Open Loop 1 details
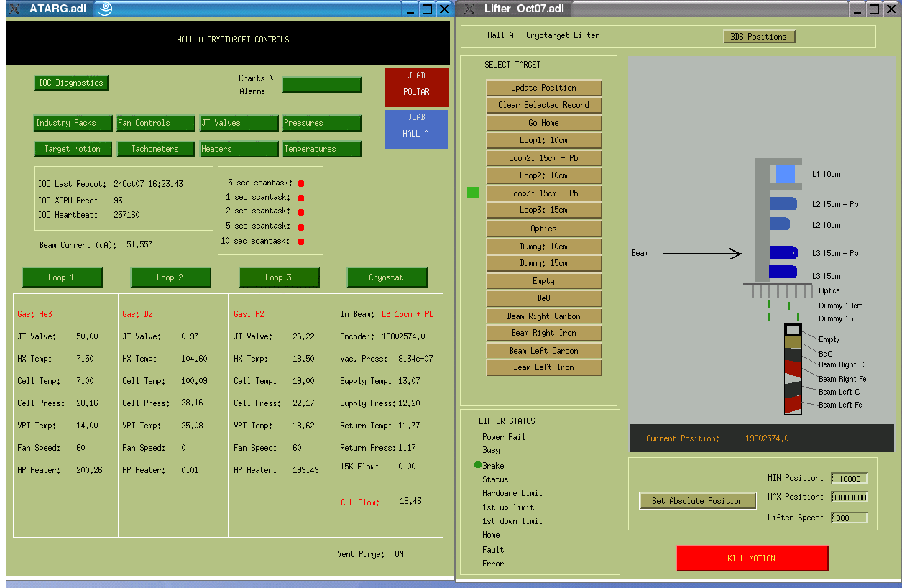The width and height of the screenshot is (902, 588). [63, 277]
